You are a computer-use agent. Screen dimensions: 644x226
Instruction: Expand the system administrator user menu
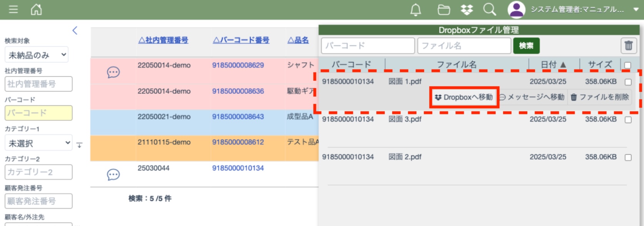click(636, 10)
